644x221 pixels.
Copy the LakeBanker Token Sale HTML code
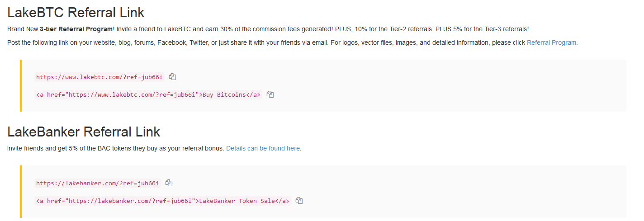tap(299, 201)
